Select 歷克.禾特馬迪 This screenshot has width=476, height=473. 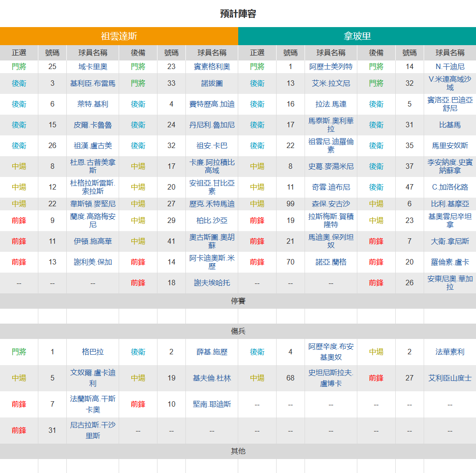(212, 204)
